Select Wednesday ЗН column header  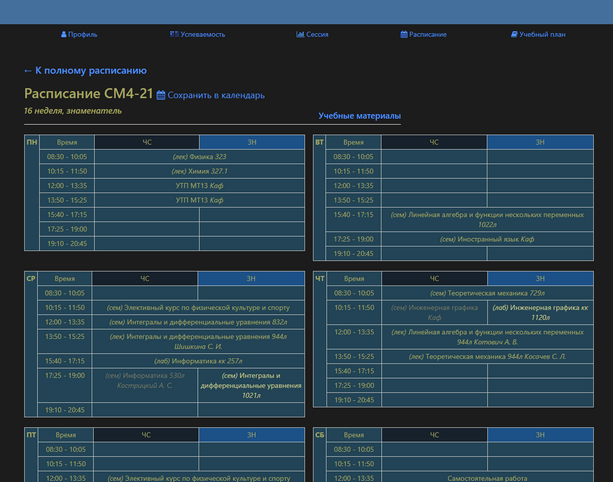pos(251,278)
